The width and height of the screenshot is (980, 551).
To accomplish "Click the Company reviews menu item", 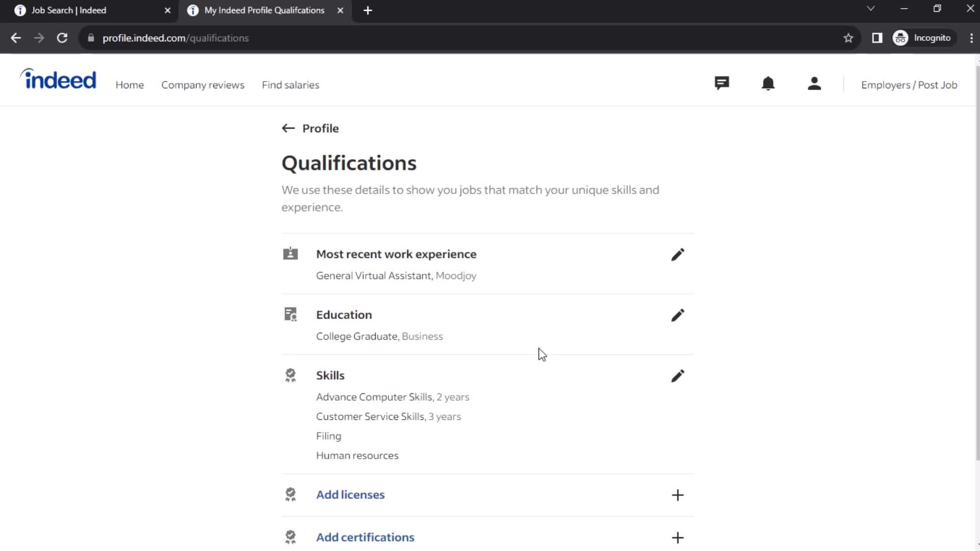I will point(203,85).
